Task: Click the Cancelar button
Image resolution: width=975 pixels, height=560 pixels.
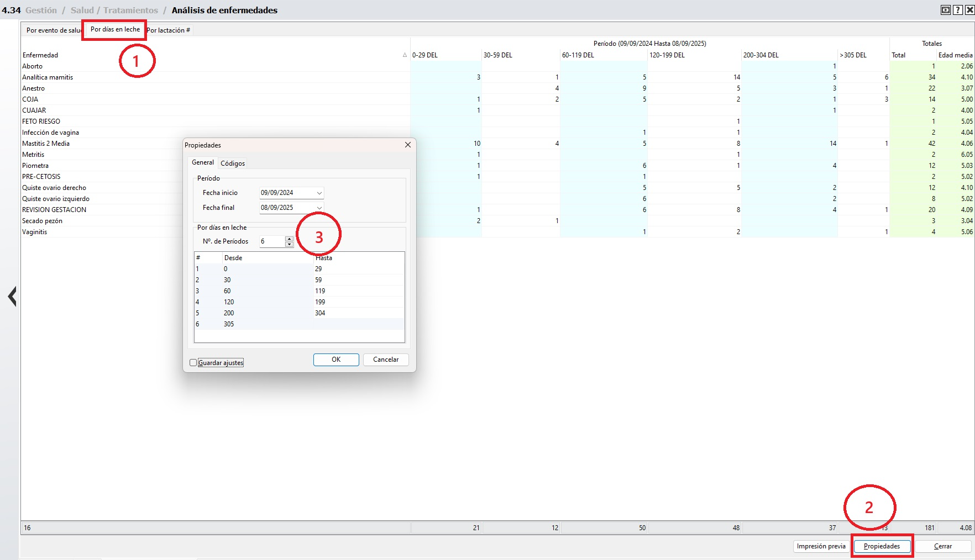Action: click(x=386, y=360)
